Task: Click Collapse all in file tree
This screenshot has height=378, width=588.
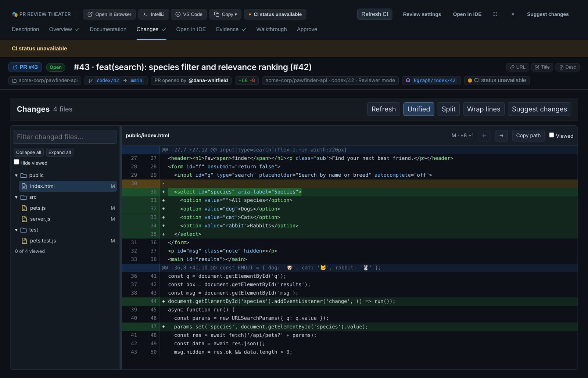Action: click(x=29, y=152)
